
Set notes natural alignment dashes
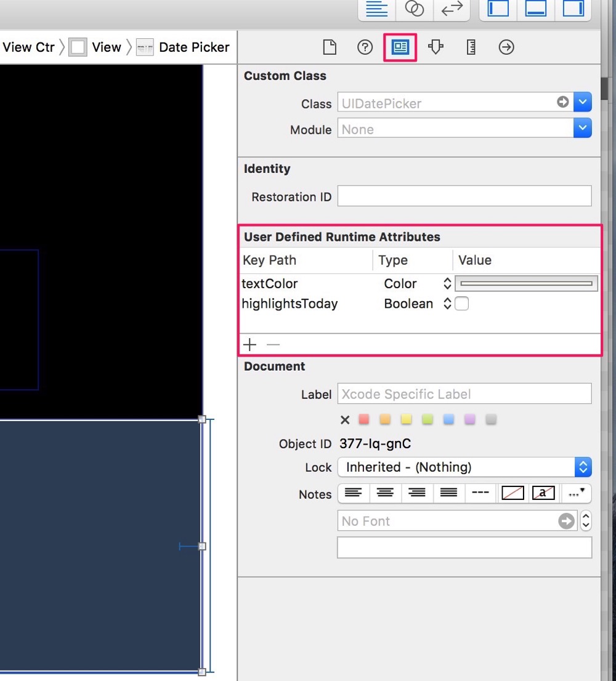click(480, 493)
